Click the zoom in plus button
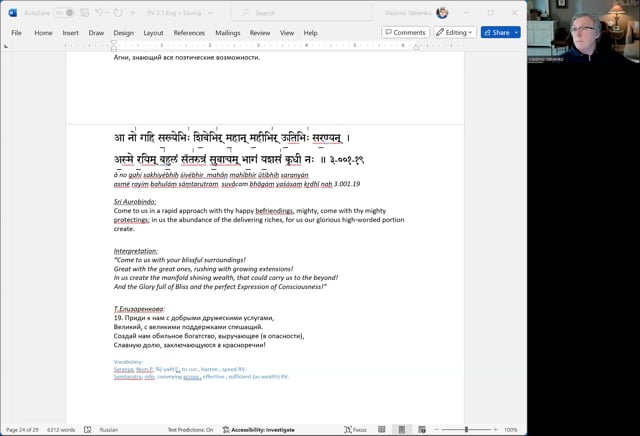 click(x=496, y=429)
